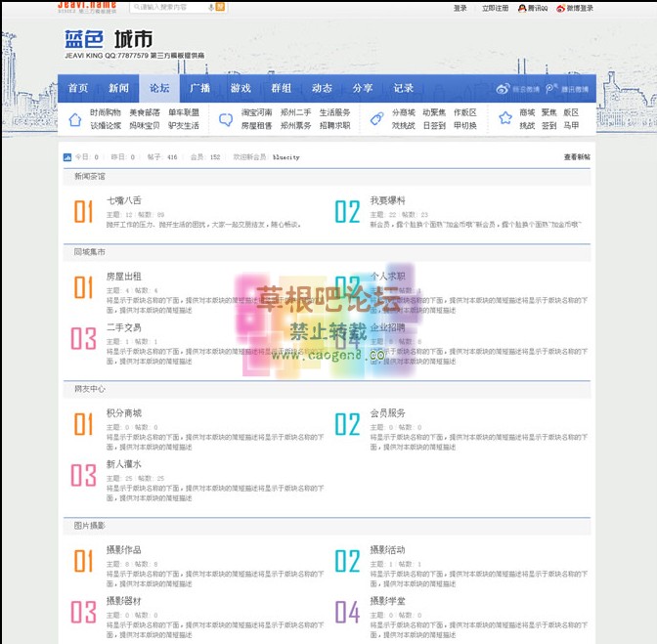The width and height of the screenshot is (657, 644).
Task: Click orange 01 icon beside 积分商城
Action: [83, 424]
